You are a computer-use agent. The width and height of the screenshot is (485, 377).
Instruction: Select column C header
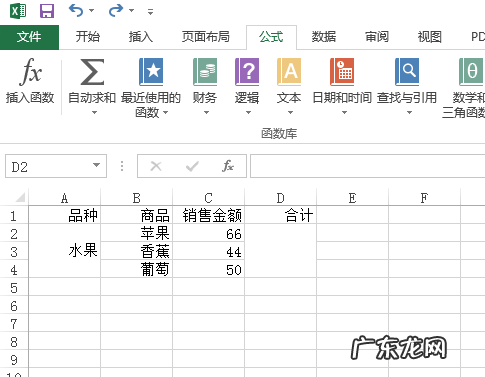209,198
